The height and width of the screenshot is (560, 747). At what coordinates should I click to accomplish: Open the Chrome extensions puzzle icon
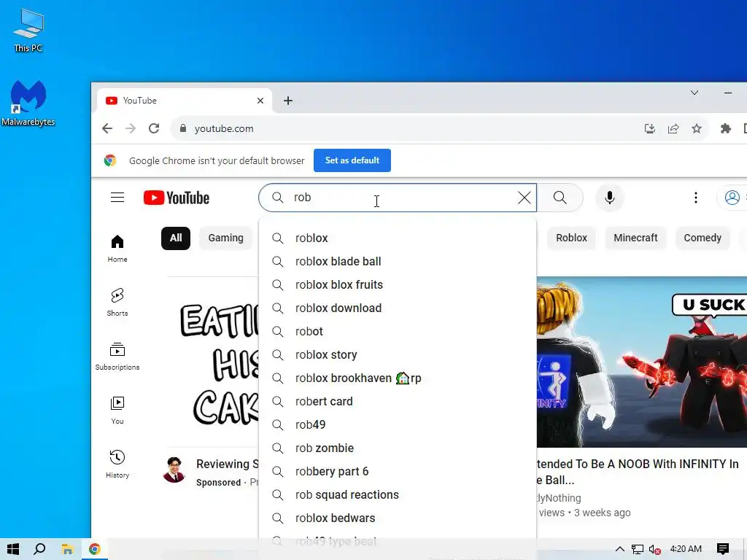pos(725,128)
